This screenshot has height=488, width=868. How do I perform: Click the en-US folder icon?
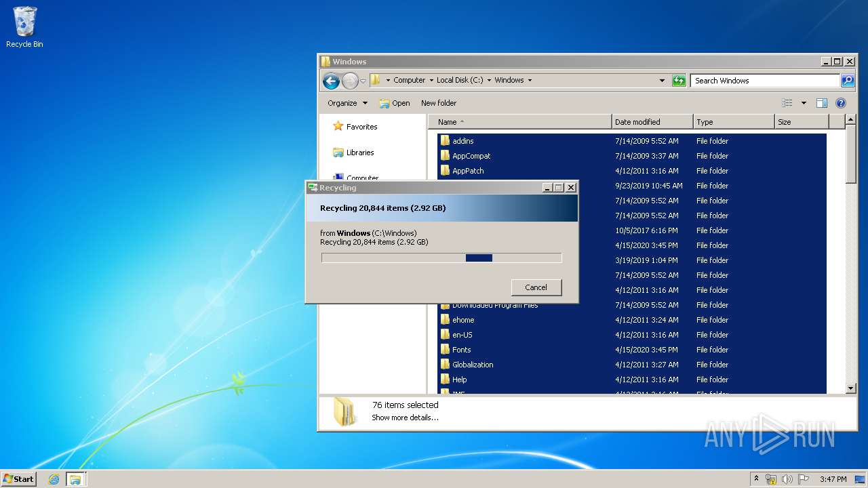pos(445,334)
